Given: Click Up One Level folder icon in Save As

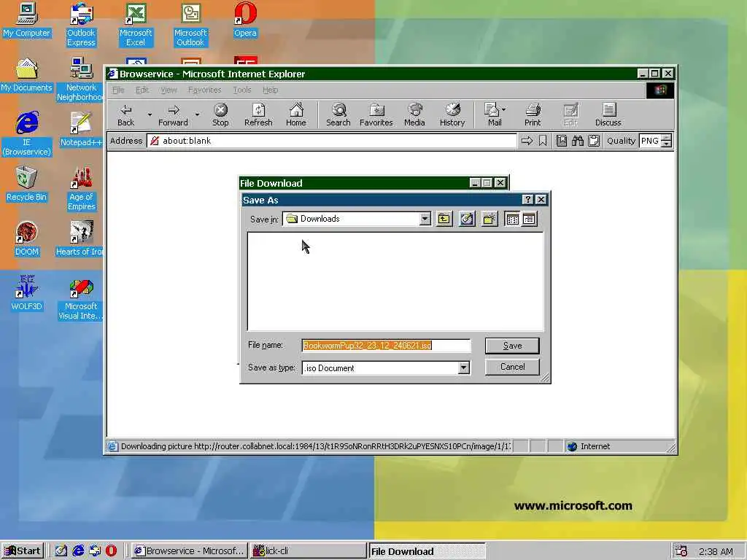Looking at the screenshot, I should tap(444, 219).
